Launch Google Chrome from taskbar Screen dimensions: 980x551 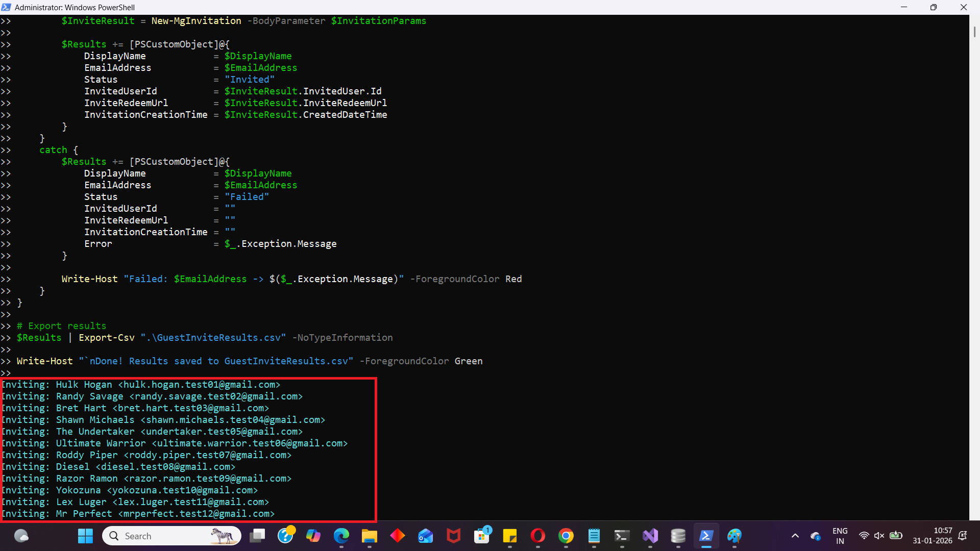(566, 536)
